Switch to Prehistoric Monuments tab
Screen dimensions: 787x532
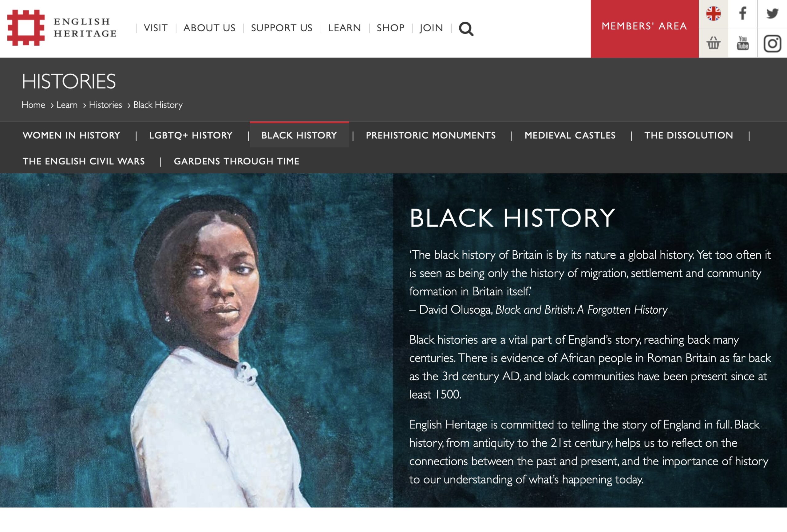coord(431,135)
